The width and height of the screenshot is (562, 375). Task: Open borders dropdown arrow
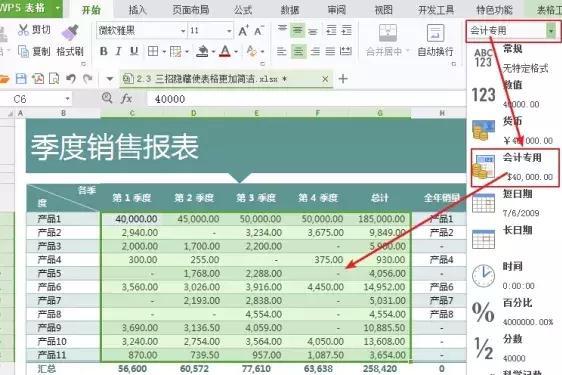click(x=164, y=52)
